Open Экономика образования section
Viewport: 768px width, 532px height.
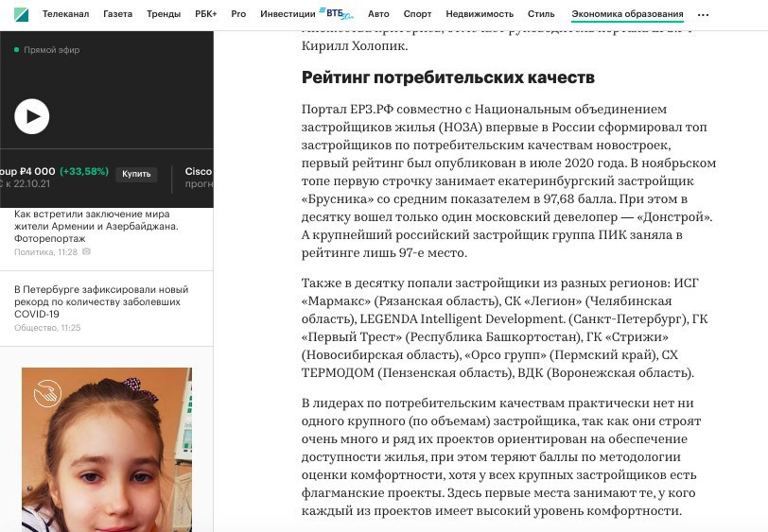(627, 14)
